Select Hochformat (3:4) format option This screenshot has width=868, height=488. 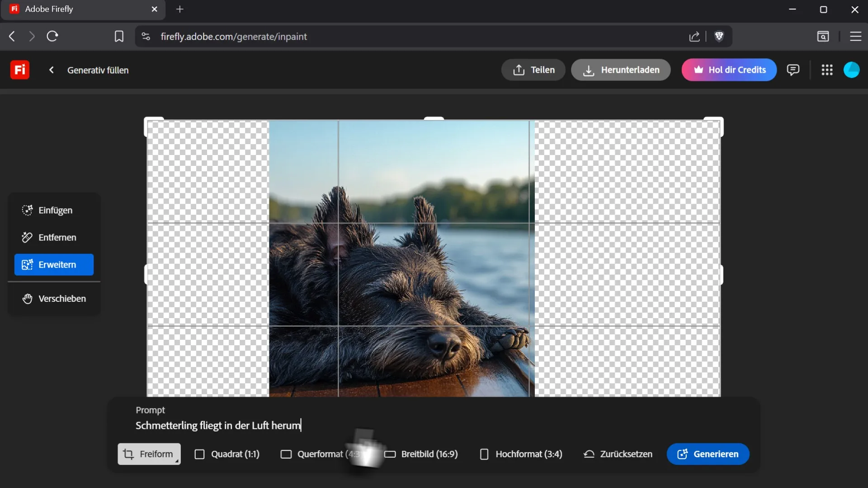521,454
